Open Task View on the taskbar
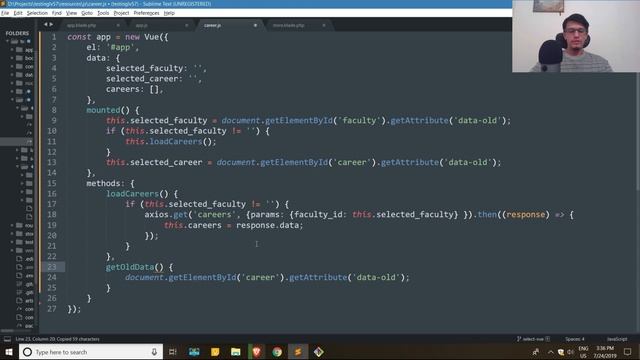This screenshot has height=360, width=640. pyautogui.click(x=173, y=352)
